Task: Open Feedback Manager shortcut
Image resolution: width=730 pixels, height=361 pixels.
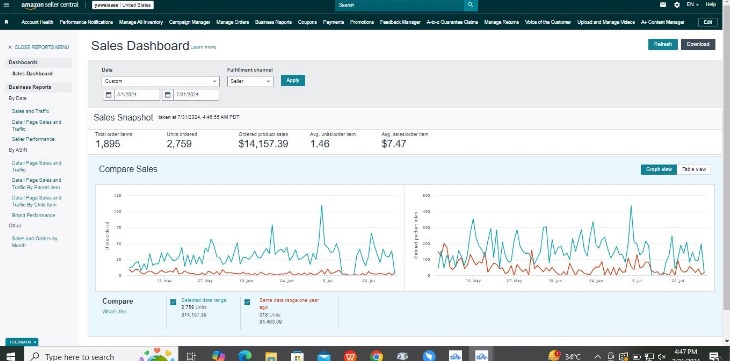Action: coord(400,22)
